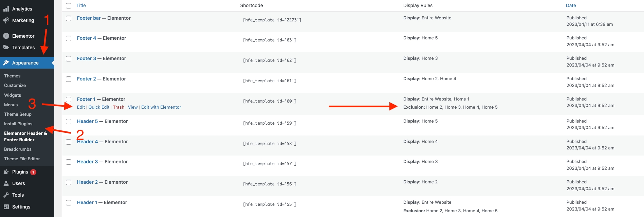Tick the Footer bar row checkbox
Image resolution: width=644 pixels, height=217 pixels.
tap(69, 18)
